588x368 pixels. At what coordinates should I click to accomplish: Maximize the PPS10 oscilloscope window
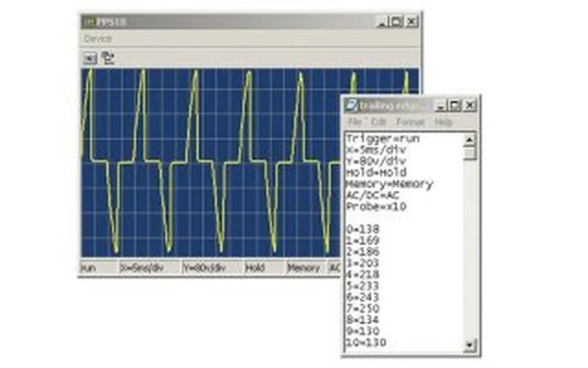pos(396,22)
